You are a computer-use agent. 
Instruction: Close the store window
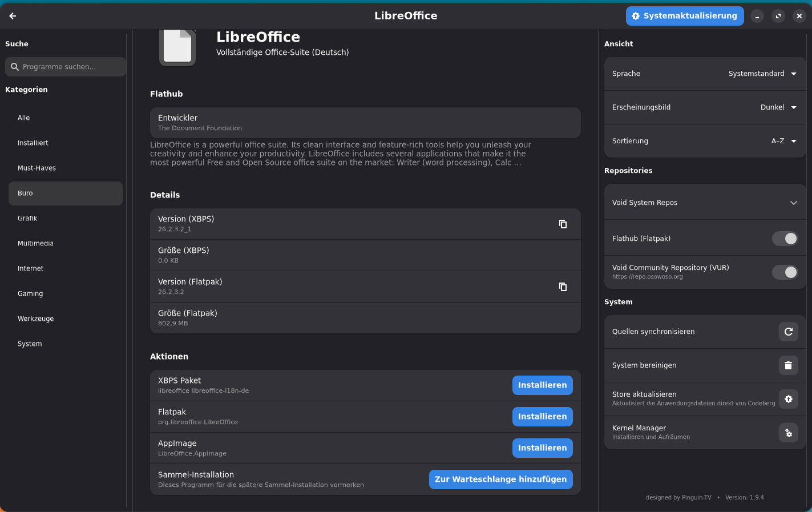[799, 16]
